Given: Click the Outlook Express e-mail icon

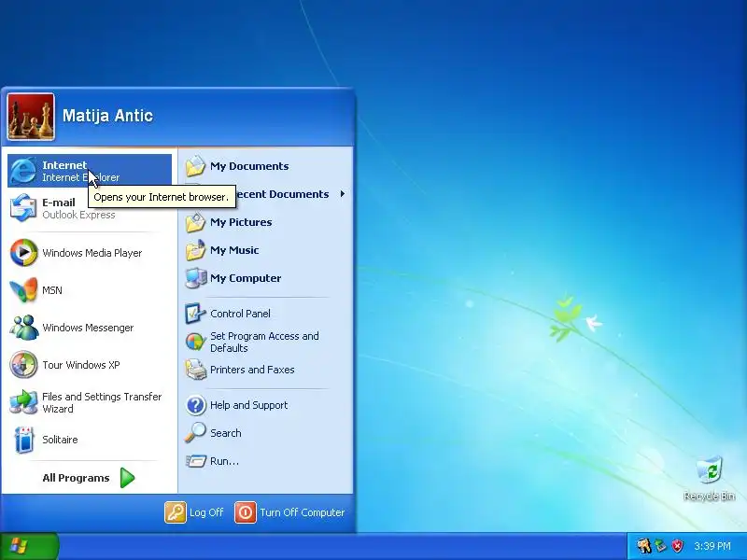Looking at the screenshot, I should tap(22, 208).
